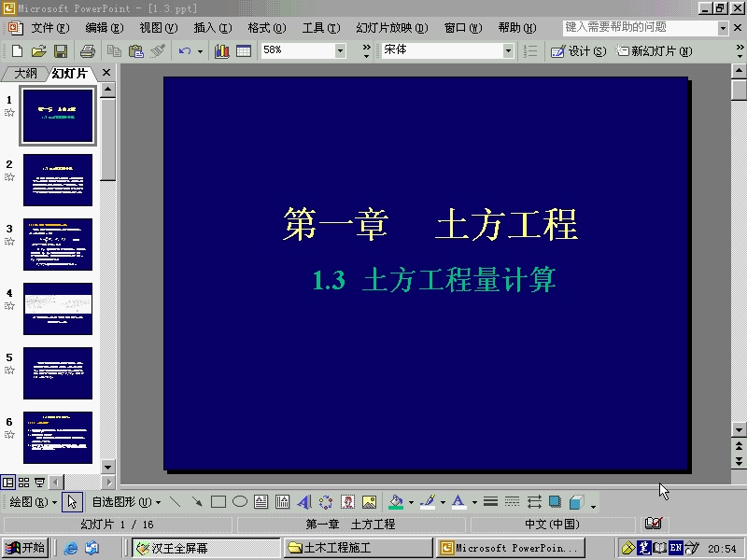
Task: Expand the undo history dropdown
Action: pyautogui.click(x=200, y=50)
